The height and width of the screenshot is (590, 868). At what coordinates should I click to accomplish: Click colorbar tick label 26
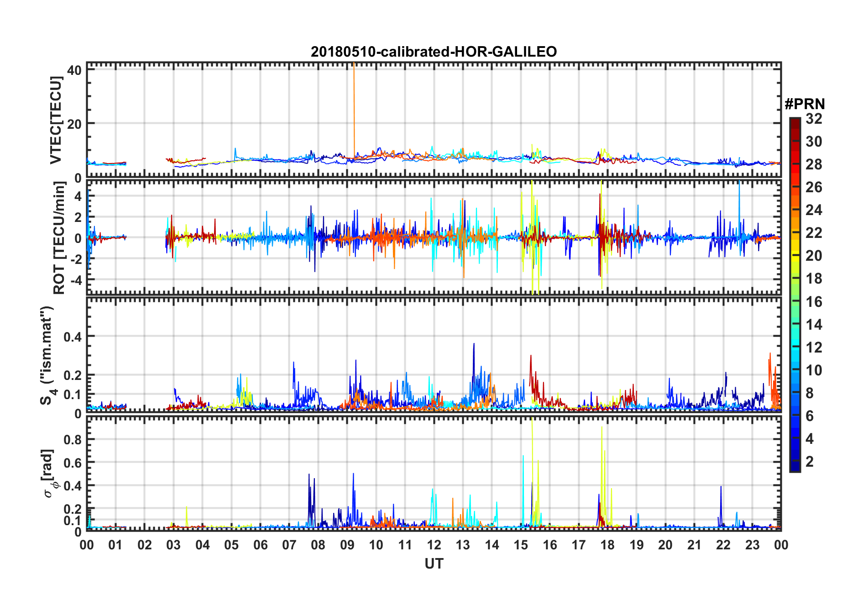pyautogui.click(x=814, y=187)
